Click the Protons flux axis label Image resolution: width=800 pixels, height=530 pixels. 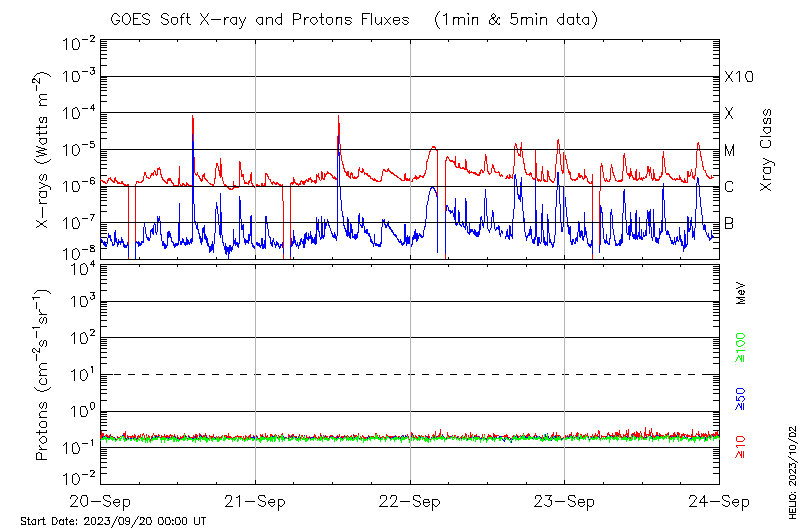(41, 376)
